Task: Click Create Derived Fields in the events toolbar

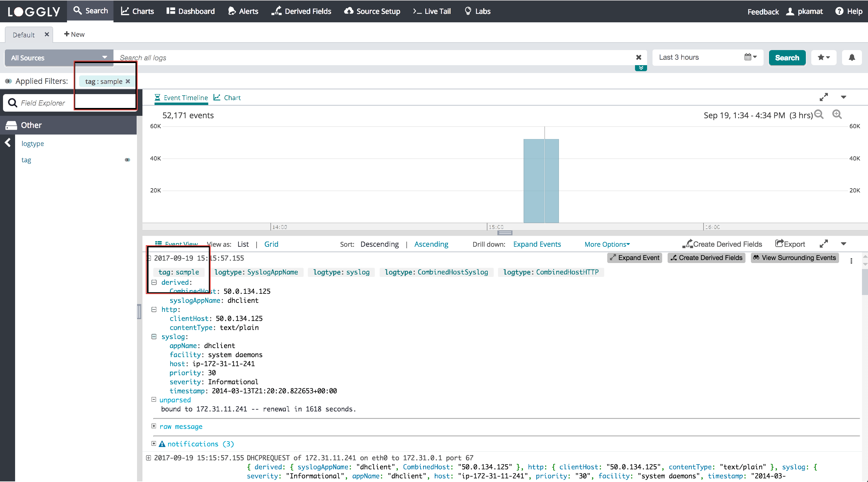Action: pyautogui.click(x=722, y=244)
